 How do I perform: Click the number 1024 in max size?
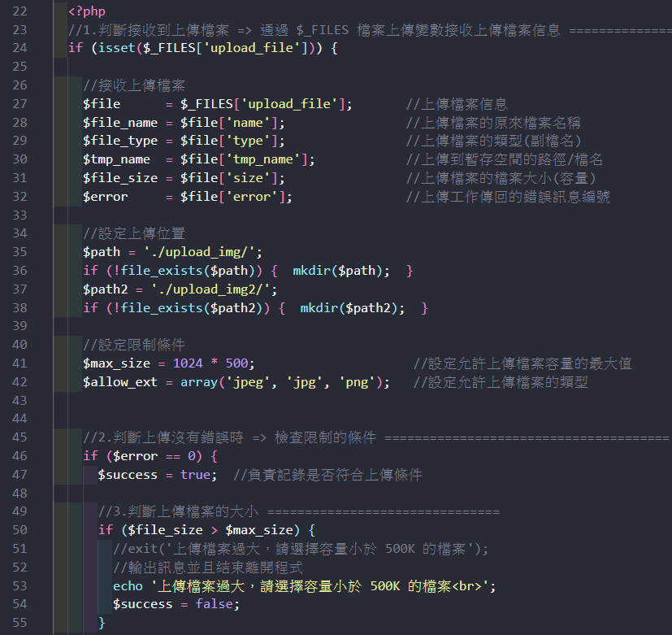point(188,363)
